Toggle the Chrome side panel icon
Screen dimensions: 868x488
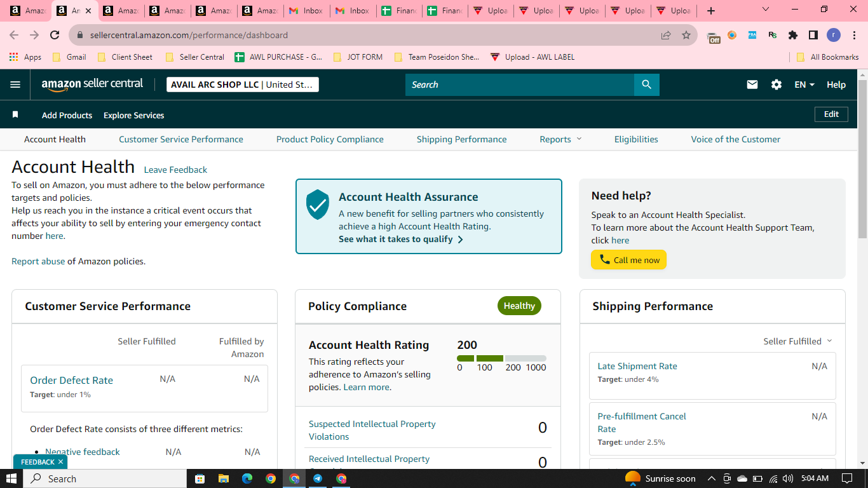pyautogui.click(x=813, y=35)
